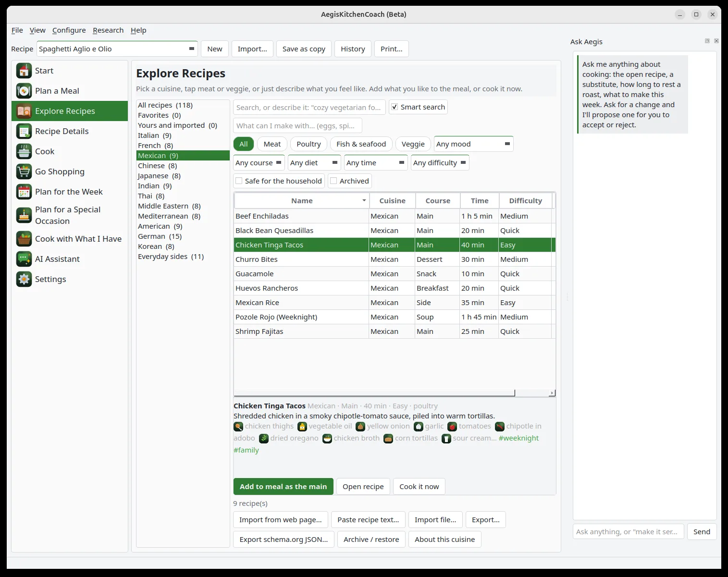Click the About this cuisine button
Image resolution: width=728 pixels, height=577 pixels.
tap(444, 540)
